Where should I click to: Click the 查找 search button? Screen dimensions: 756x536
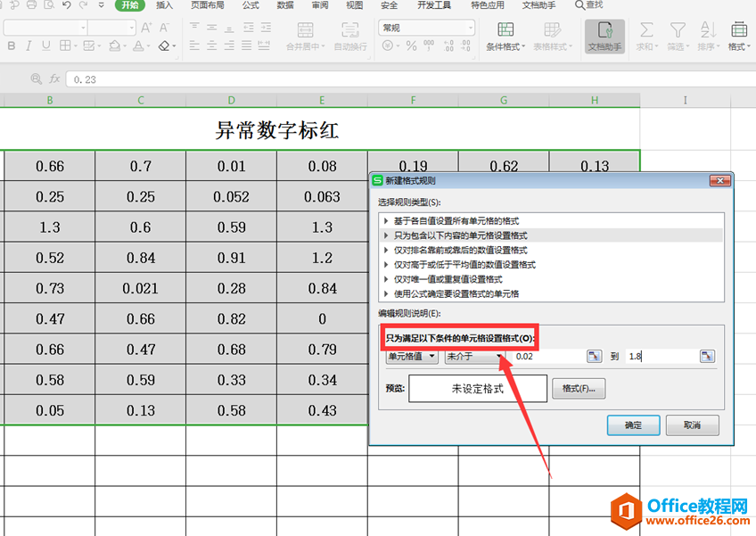tap(589, 4)
